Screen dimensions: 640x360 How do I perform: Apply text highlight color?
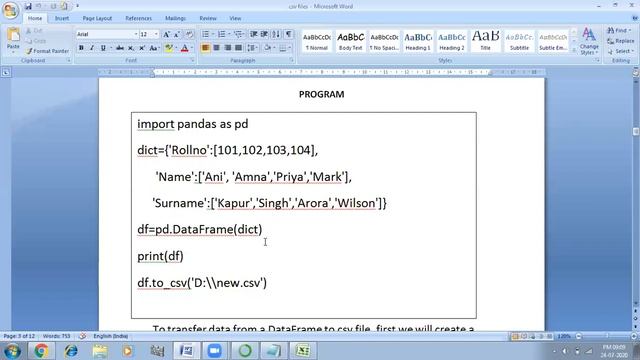tap(169, 48)
